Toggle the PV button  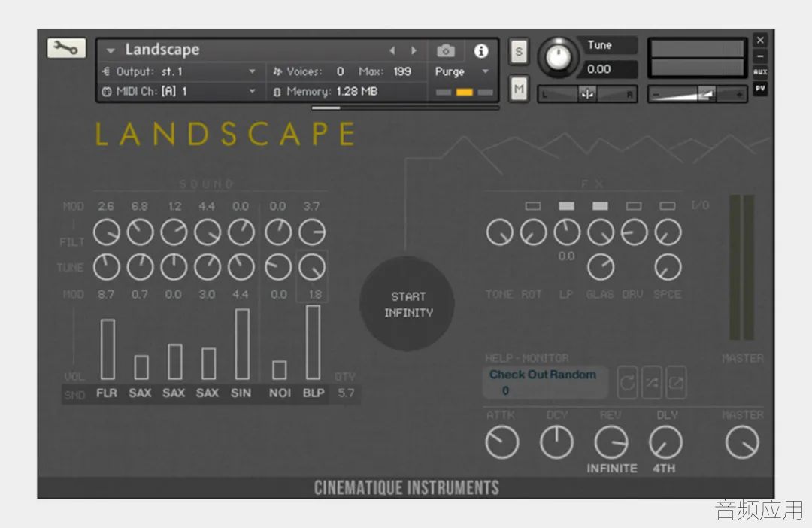point(759,89)
